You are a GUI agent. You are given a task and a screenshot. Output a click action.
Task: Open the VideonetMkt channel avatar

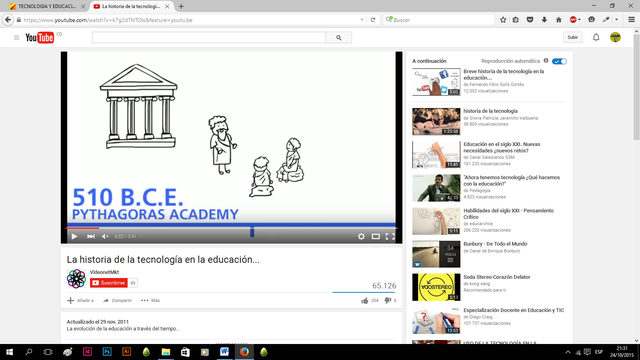tap(76, 279)
